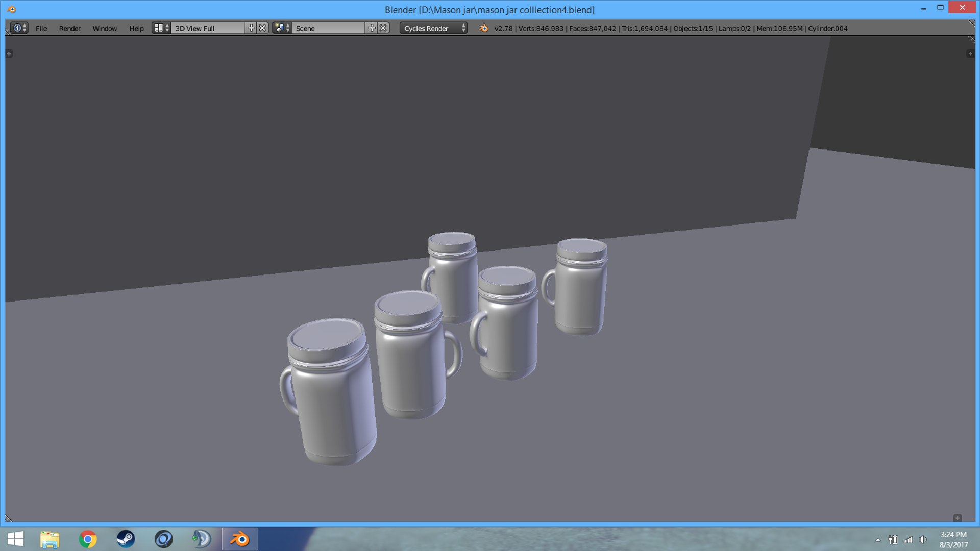Click the blue ring app taskbar icon
Screen dimensions: 980x551
pos(164,539)
